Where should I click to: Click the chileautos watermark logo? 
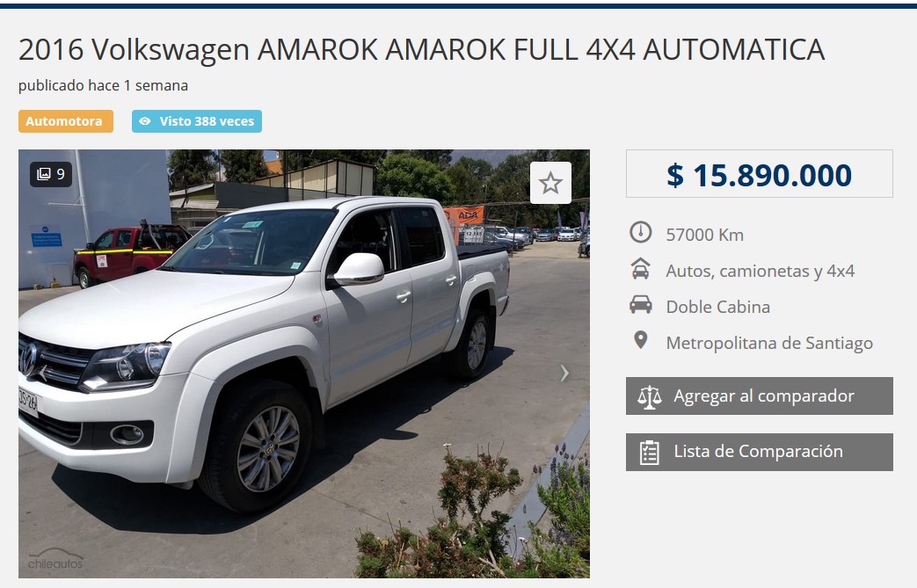point(55,559)
